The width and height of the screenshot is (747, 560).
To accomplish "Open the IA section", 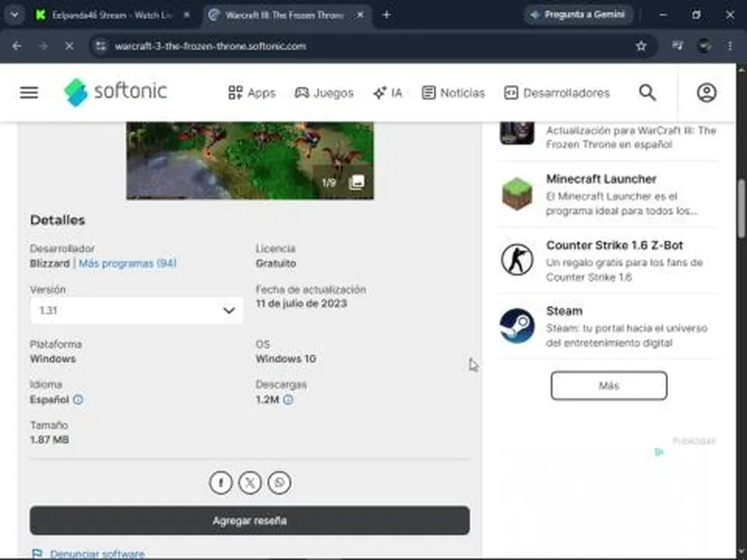I will point(388,93).
